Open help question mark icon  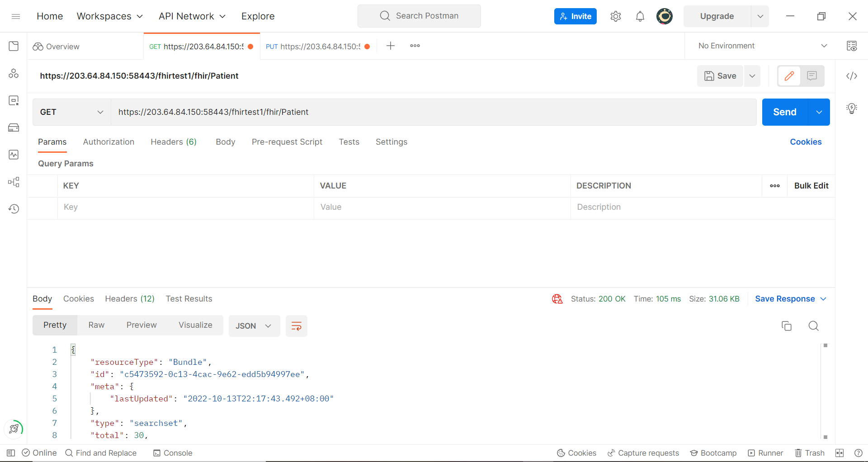(x=859, y=453)
